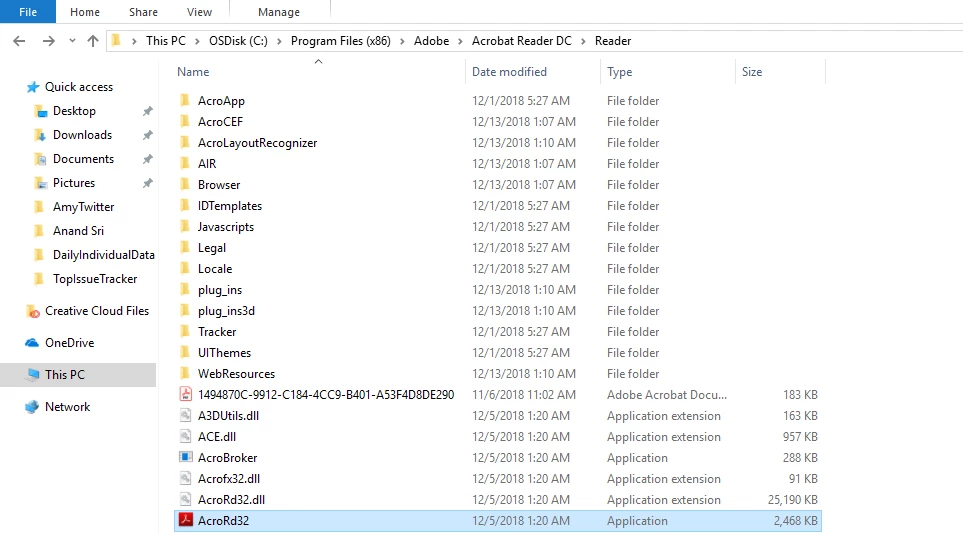
Task: Go up one folder level arrow
Action: click(x=93, y=41)
